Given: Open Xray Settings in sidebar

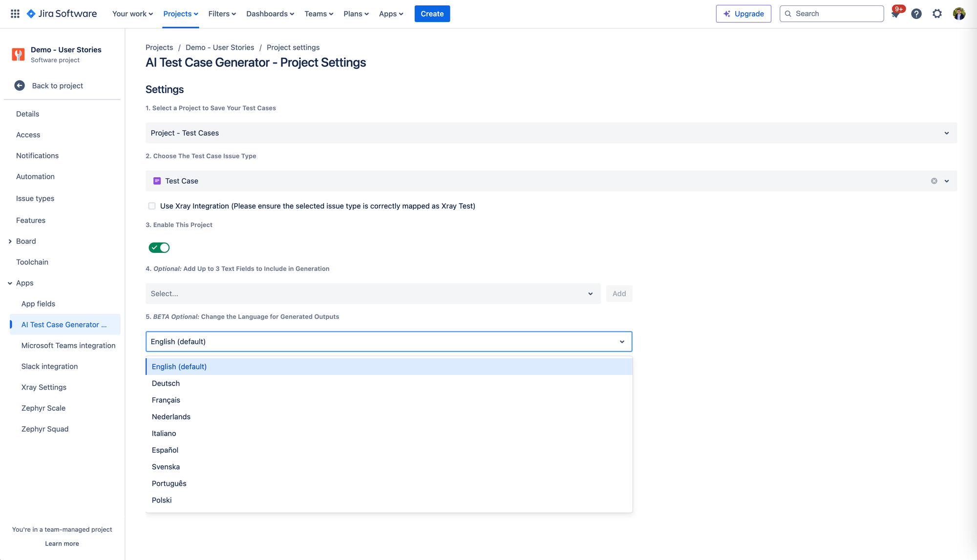Looking at the screenshot, I should click(44, 387).
